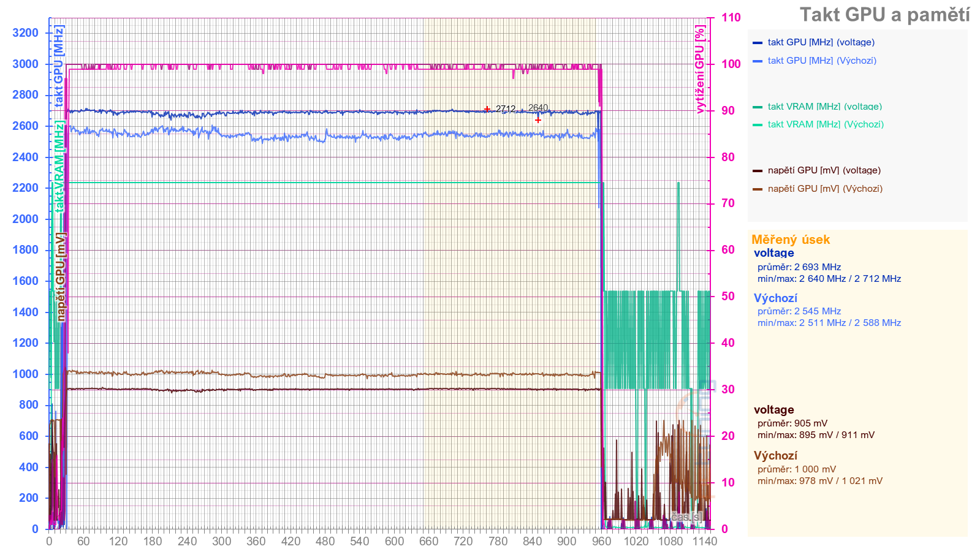Screen dimensions: 980x549
Task: Select the chart title 'Takt GPU a pamětí'
Action: (x=884, y=15)
